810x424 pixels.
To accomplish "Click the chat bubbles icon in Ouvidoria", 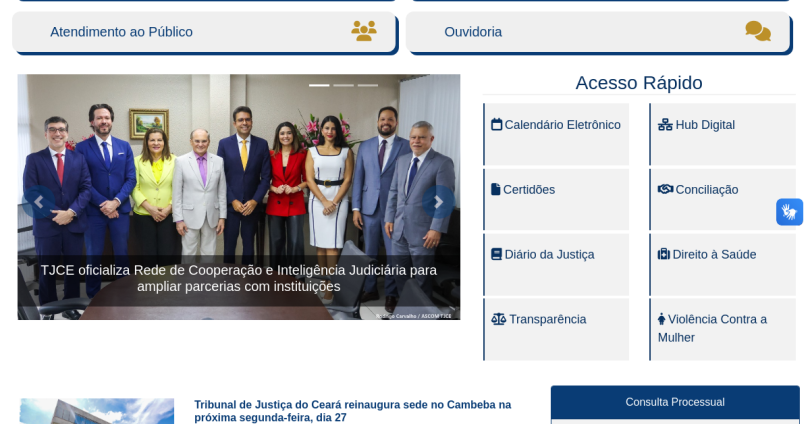I will [758, 31].
